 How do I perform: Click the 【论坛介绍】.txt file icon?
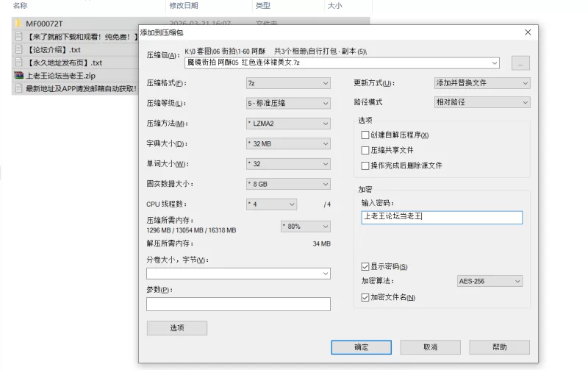[x=18, y=49]
